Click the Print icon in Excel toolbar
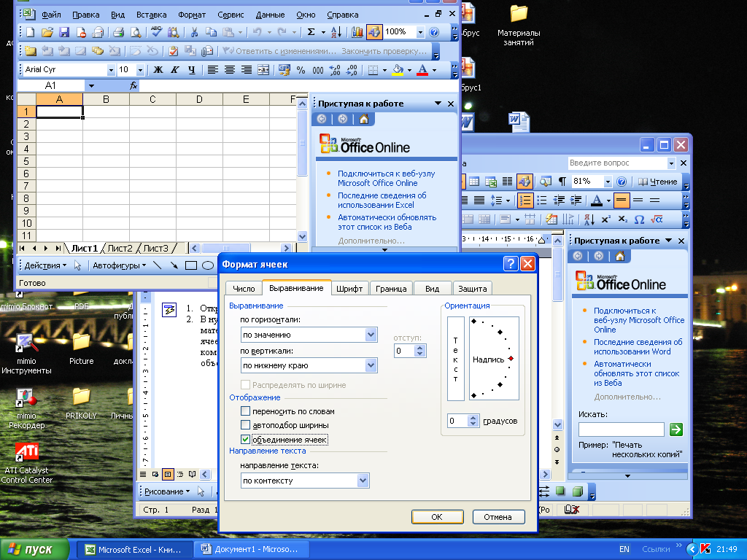The height and width of the screenshot is (560, 747). click(118, 32)
